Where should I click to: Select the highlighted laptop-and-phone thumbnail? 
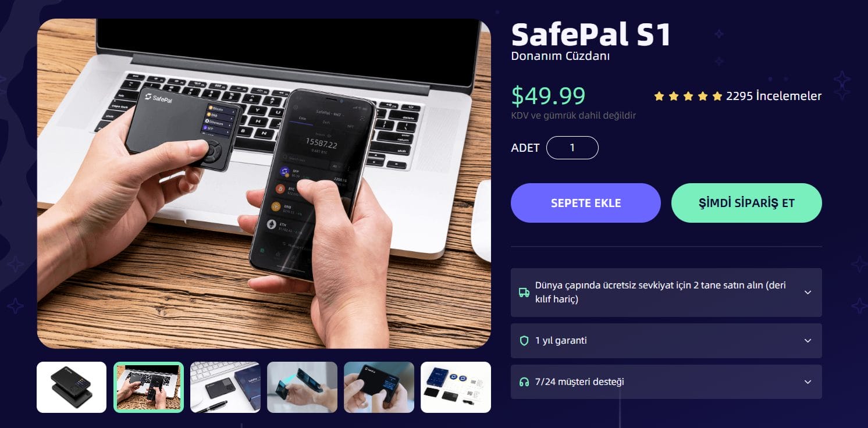coord(148,387)
